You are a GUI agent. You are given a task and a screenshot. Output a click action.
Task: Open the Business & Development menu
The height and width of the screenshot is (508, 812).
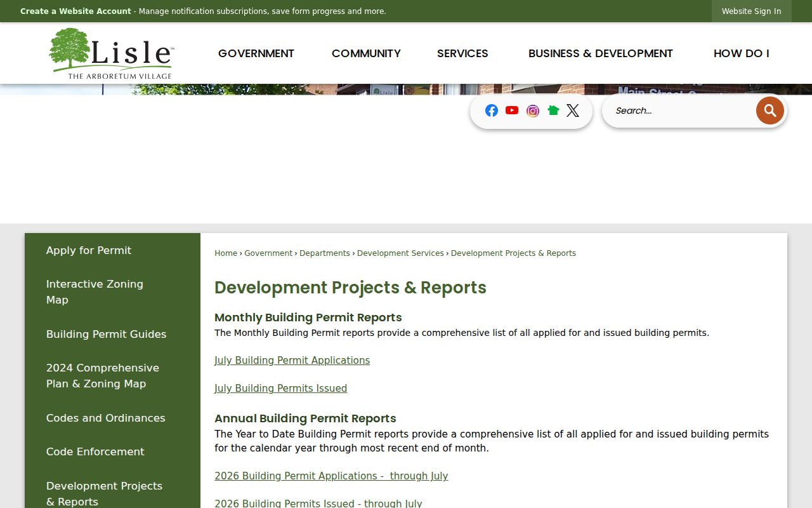click(601, 53)
